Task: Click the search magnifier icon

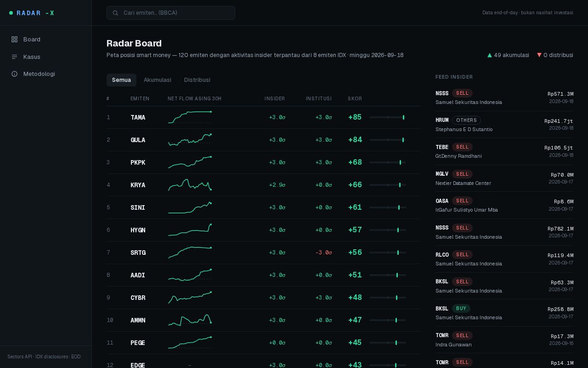Action: pyautogui.click(x=115, y=13)
